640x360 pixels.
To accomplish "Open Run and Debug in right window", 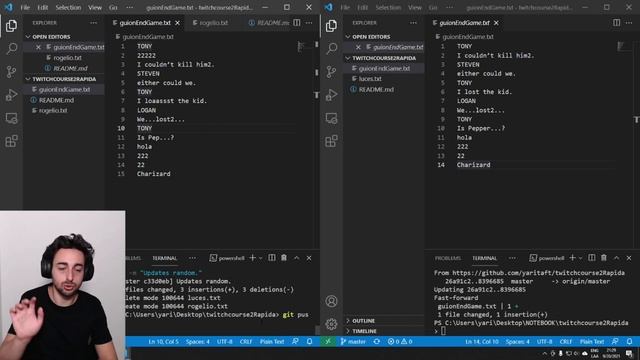I will (x=331, y=95).
